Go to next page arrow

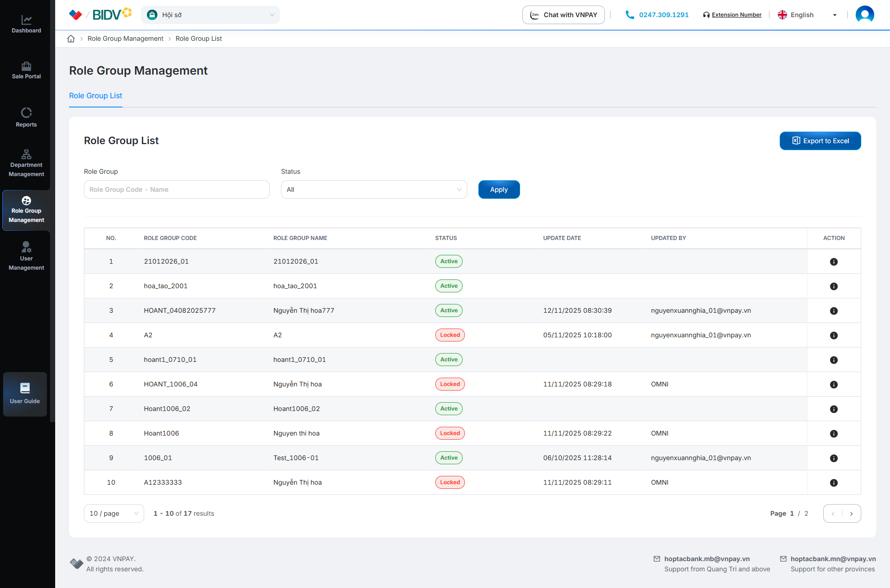pyautogui.click(x=851, y=513)
